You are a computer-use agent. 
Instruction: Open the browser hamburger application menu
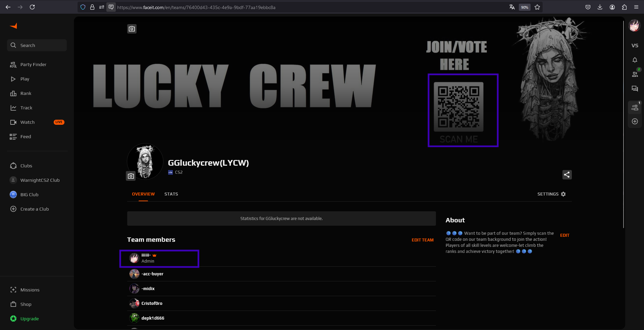click(x=636, y=7)
